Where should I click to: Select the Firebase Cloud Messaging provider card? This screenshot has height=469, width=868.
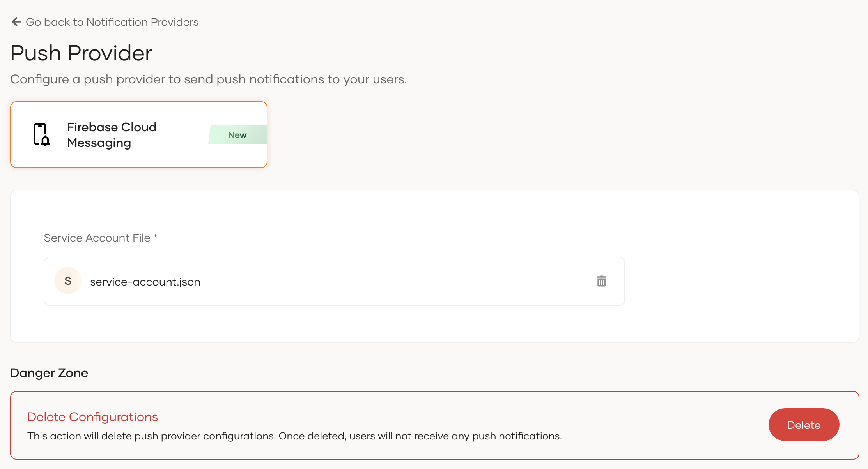pyautogui.click(x=138, y=134)
